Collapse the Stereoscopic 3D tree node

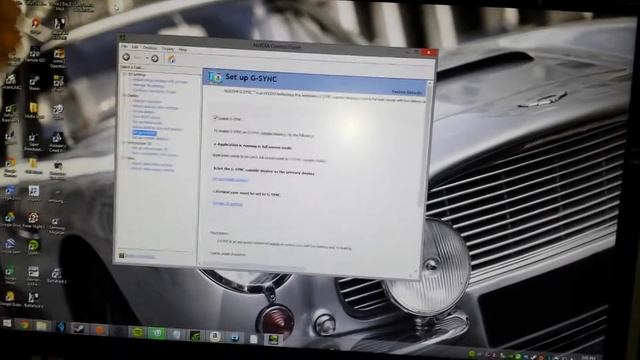point(124,143)
